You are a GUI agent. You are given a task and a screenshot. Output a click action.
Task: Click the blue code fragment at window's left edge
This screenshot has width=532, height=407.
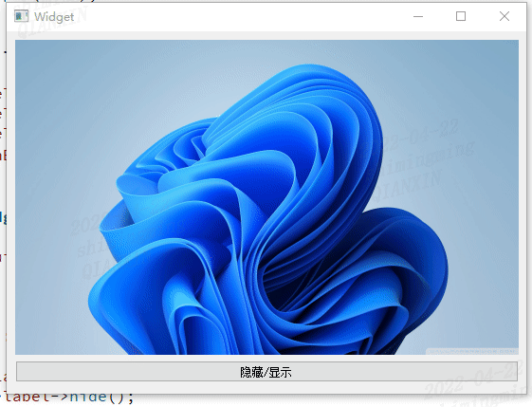pyautogui.click(x=3, y=217)
